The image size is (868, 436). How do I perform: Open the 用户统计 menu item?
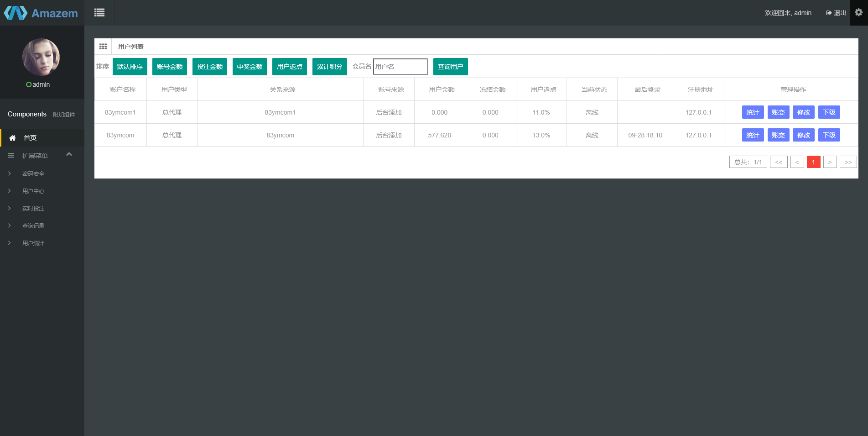[x=33, y=243]
